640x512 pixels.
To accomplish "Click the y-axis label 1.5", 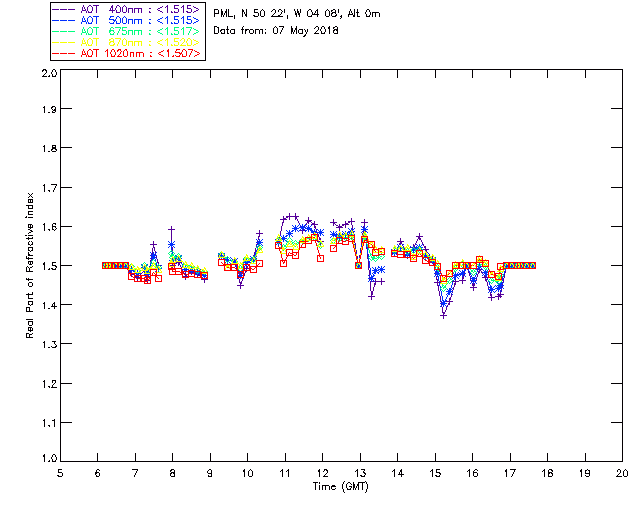I will (49, 266).
